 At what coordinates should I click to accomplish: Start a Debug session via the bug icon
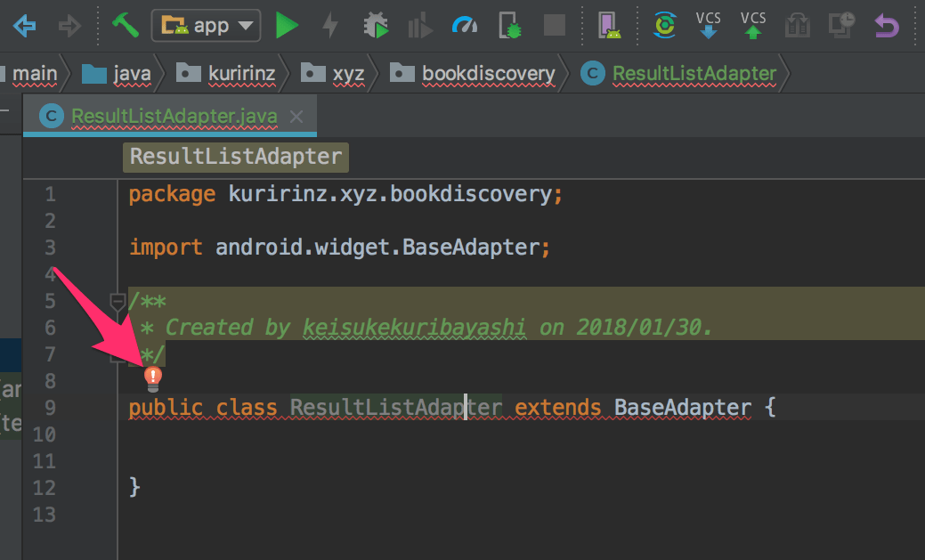[x=375, y=25]
